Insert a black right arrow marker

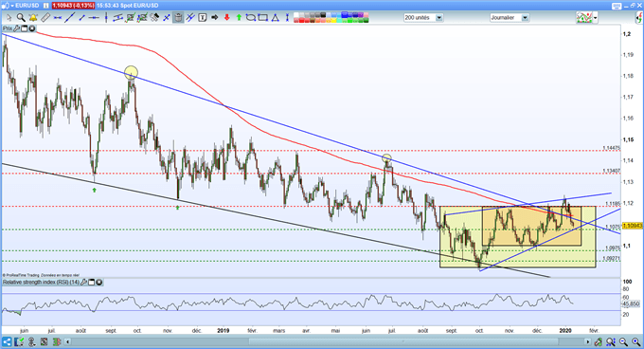(214, 18)
